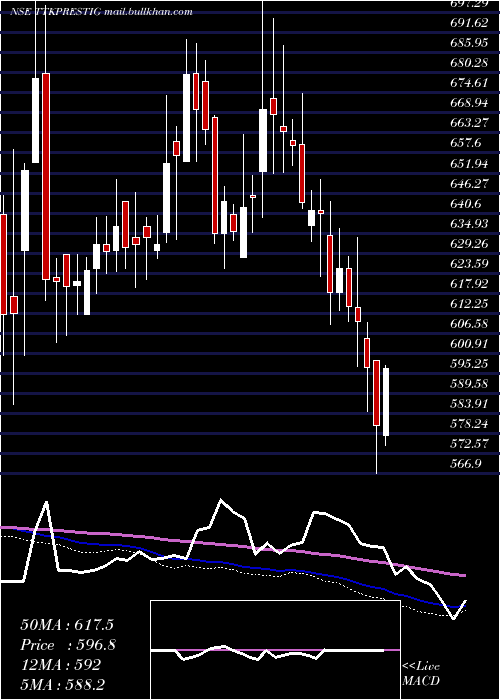
Task: Select the 612.25 price axis label
Action: pyautogui.click(x=469, y=304)
